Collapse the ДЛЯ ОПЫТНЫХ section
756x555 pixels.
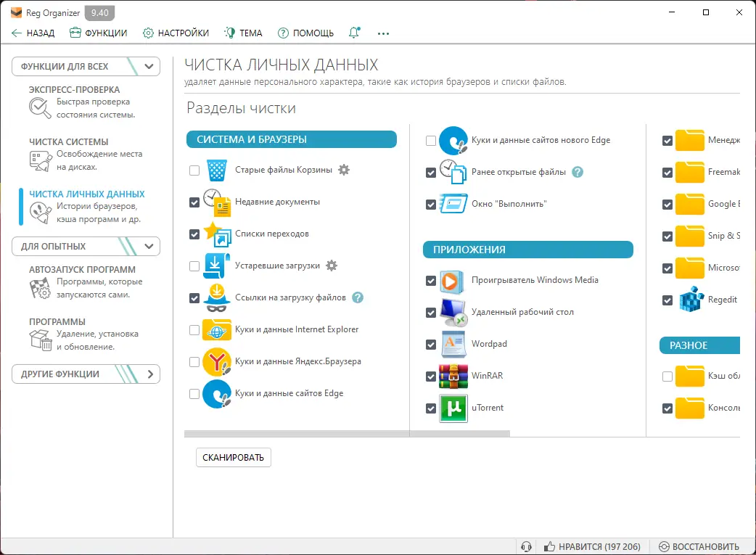point(86,247)
